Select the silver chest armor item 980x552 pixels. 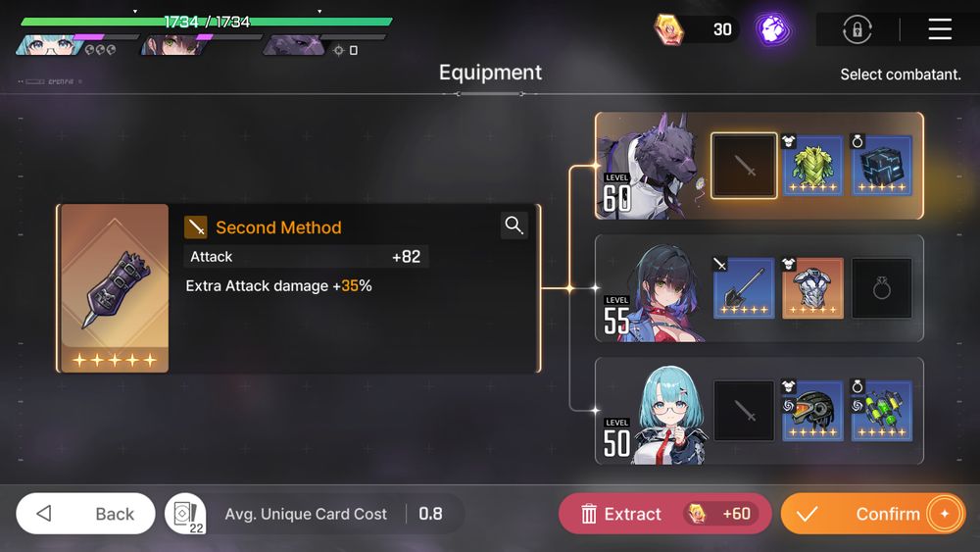pyautogui.click(x=812, y=288)
